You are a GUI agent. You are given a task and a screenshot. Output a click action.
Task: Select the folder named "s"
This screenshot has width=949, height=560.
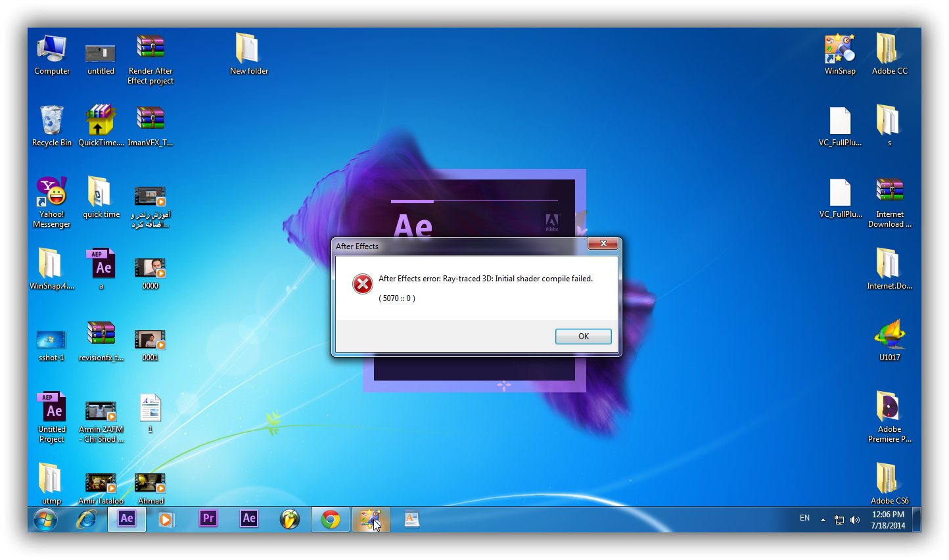(889, 125)
